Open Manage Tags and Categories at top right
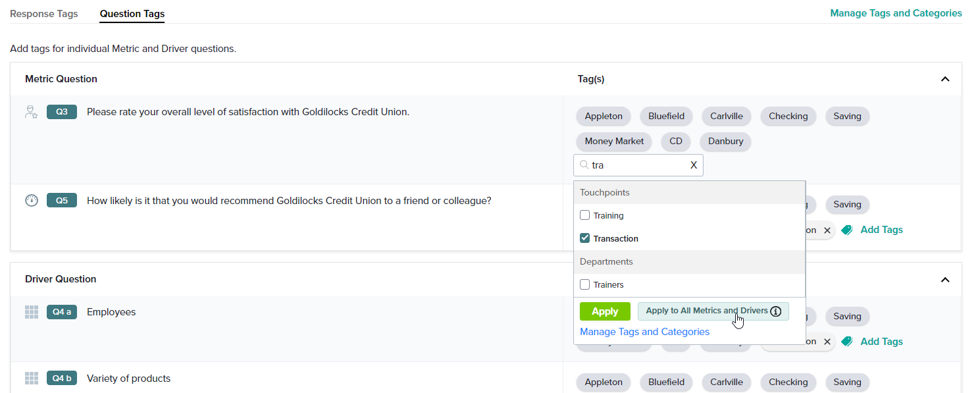The image size is (980, 393). pyautogui.click(x=896, y=13)
